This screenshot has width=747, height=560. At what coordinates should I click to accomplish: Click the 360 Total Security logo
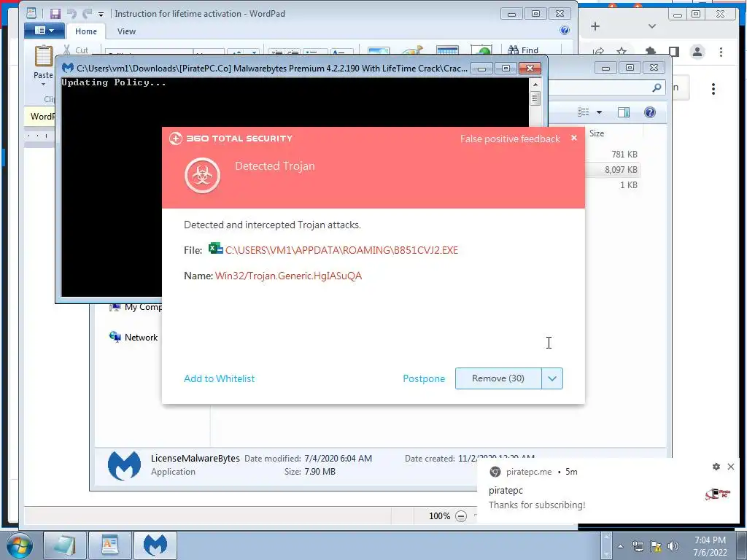(231, 139)
